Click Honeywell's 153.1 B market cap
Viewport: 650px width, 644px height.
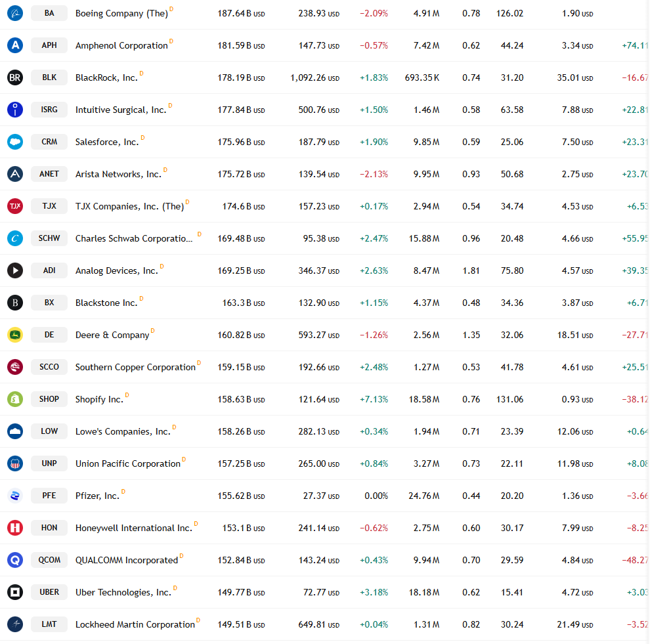click(244, 528)
